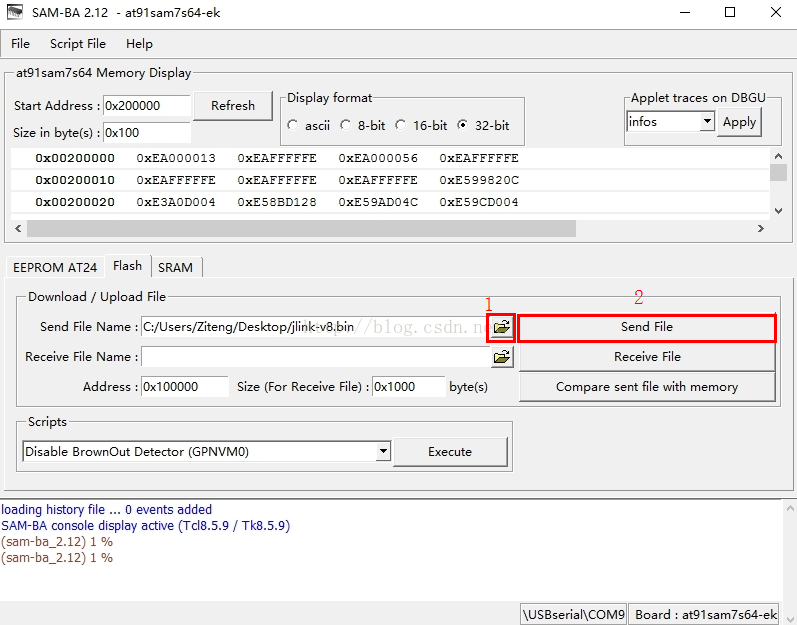
Task: Click the Refresh button
Action: 233,106
